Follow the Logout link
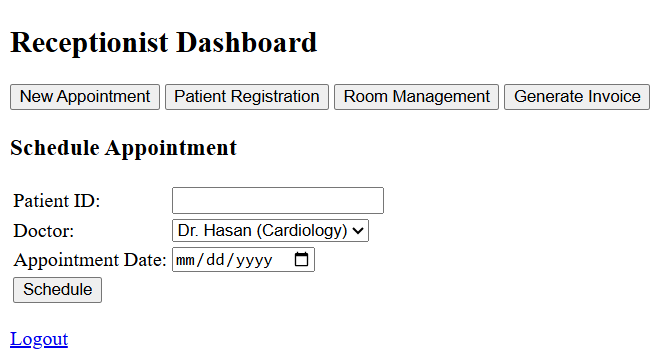 click(x=39, y=339)
